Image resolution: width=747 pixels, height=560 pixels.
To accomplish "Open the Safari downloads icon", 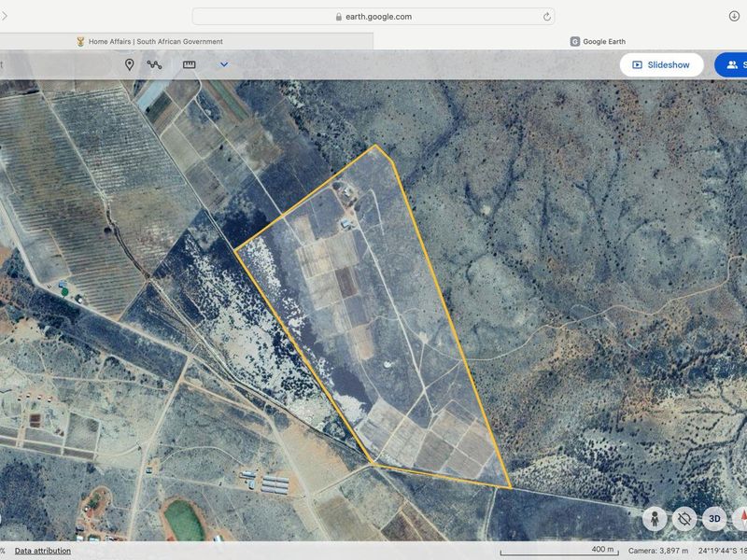I will [x=734, y=16].
